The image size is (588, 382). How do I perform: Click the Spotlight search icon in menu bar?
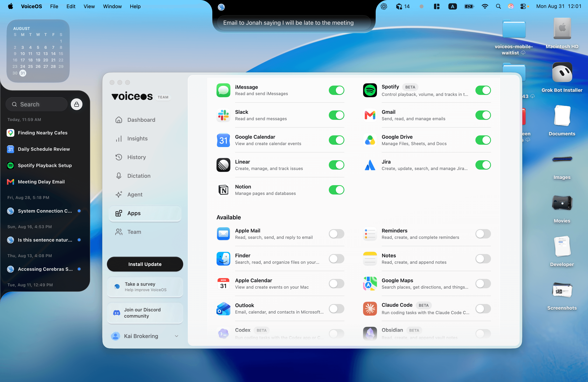tap(498, 6)
